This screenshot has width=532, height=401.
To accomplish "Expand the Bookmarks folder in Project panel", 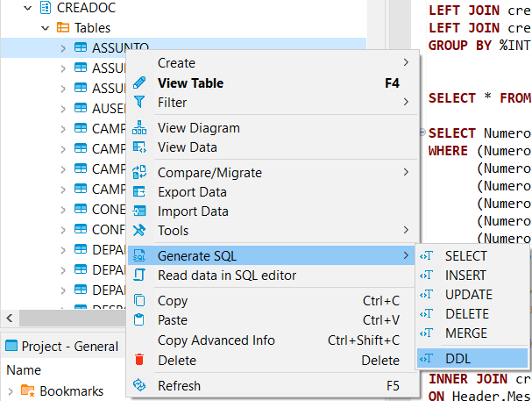I will tap(11, 391).
